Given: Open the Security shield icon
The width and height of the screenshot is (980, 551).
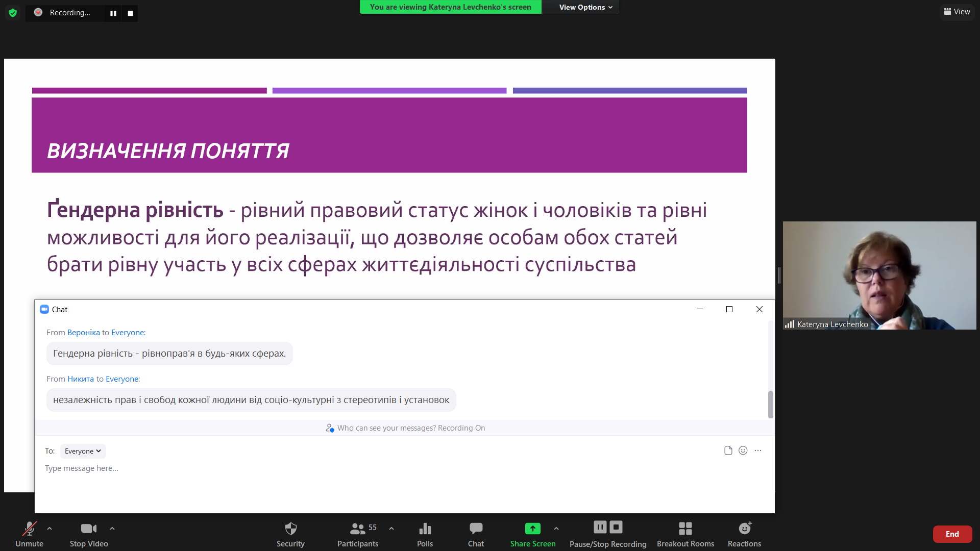Looking at the screenshot, I should [290, 529].
